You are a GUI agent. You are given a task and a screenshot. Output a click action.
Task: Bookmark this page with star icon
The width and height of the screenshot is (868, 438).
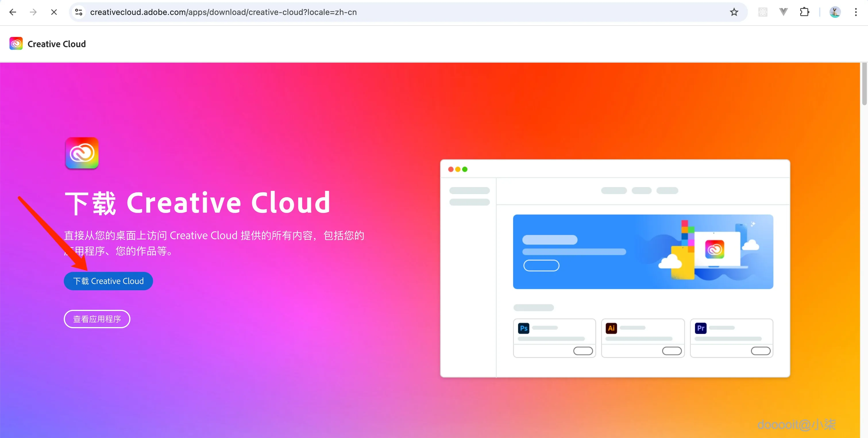pyautogui.click(x=734, y=12)
